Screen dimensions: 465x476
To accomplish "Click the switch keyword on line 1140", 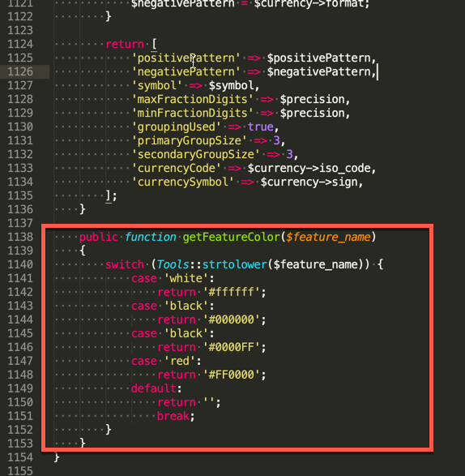I will click(125, 264).
